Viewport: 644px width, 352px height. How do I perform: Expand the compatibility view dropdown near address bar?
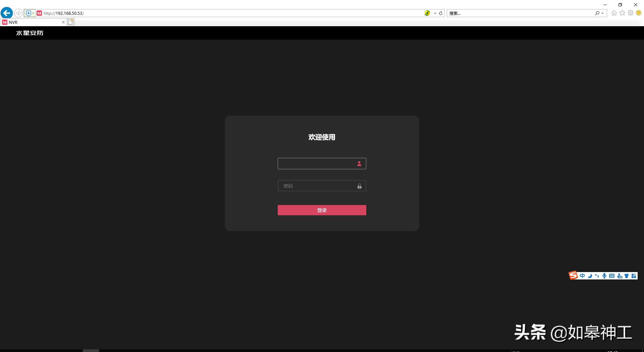(x=32, y=13)
